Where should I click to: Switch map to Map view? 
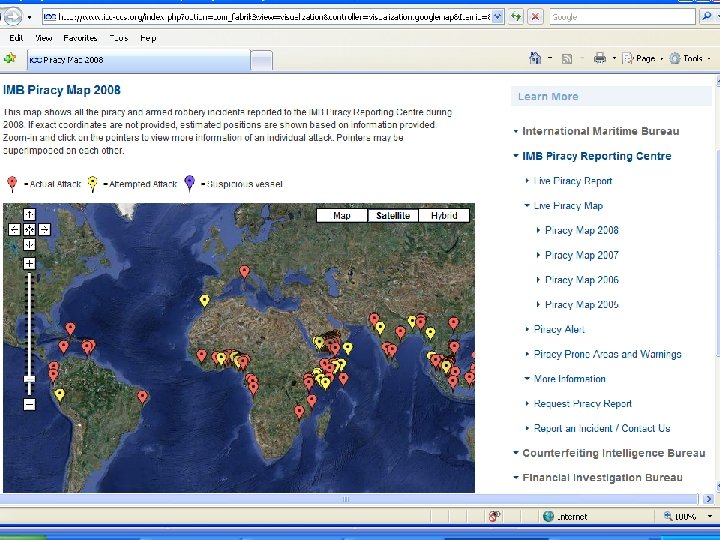click(x=342, y=215)
